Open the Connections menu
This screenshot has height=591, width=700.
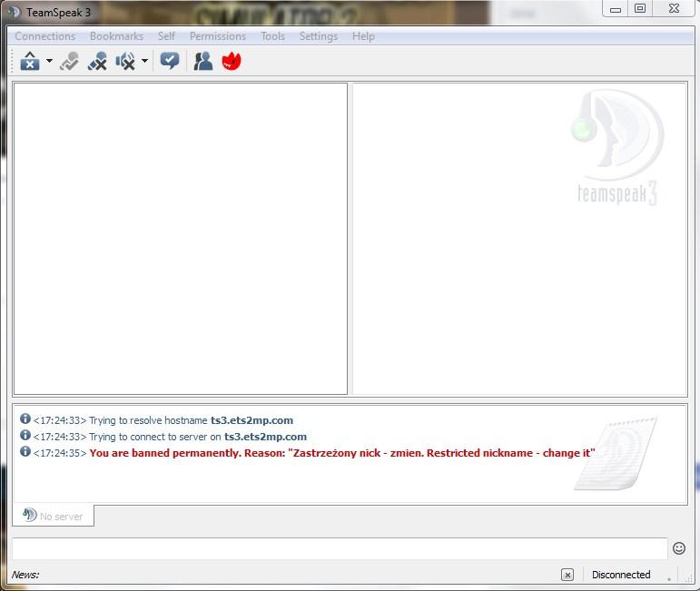coord(45,36)
